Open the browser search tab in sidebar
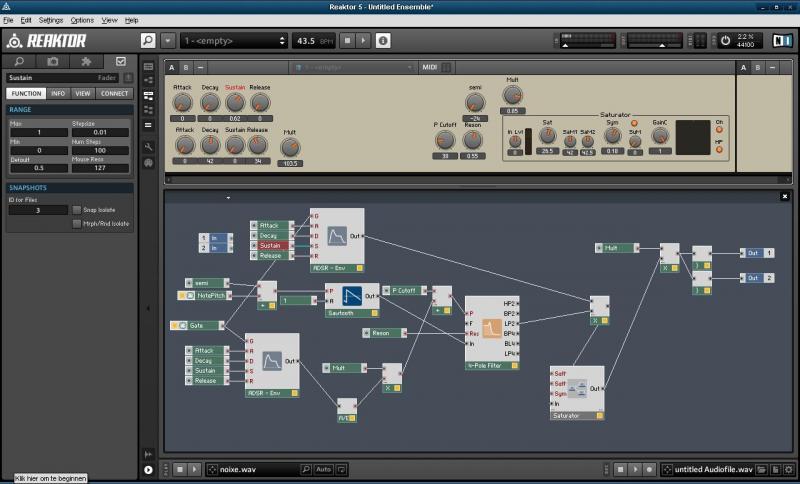Screen dimensions: 800x484 pyautogui.click(x=19, y=61)
